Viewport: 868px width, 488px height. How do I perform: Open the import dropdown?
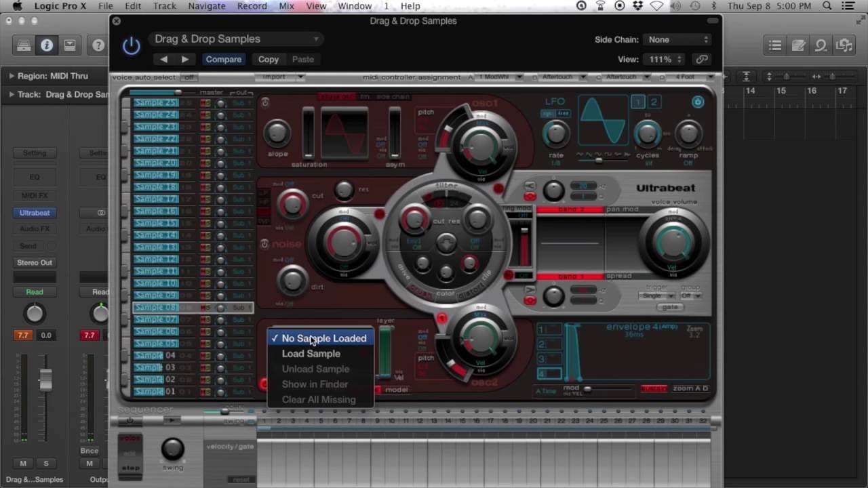coord(280,77)
